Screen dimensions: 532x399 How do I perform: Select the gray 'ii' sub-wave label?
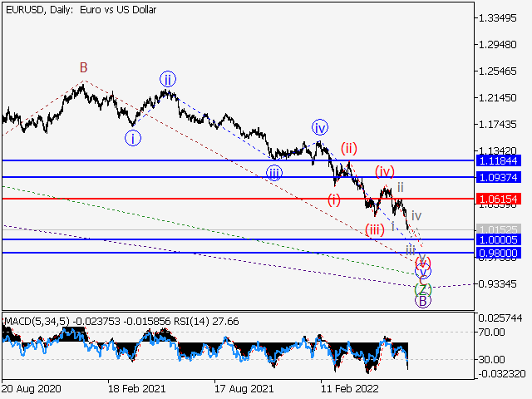point(401,187)
